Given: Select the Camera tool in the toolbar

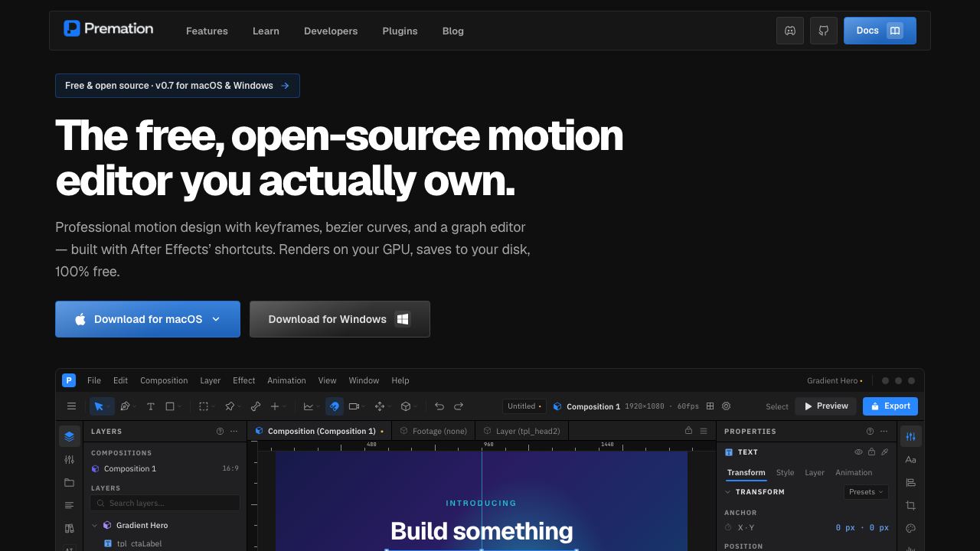Looking at the screenshot, I should [x=354, y=406].
